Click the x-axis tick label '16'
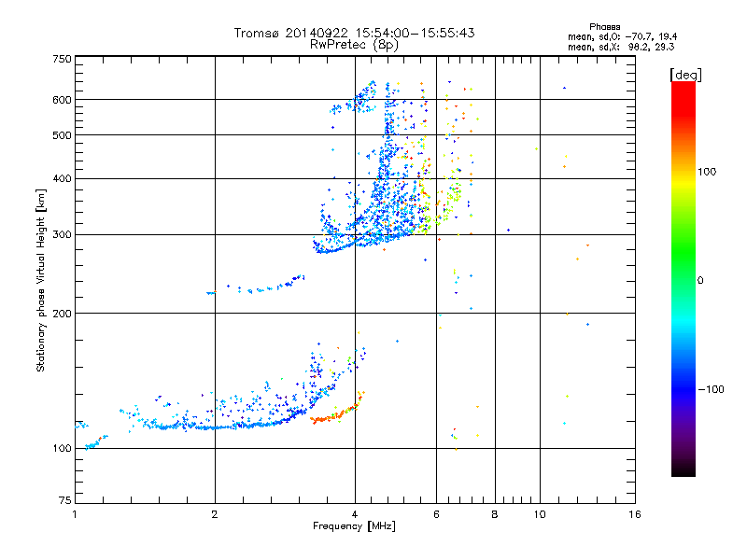Image resolution: width=747 pixels, height=560 pixels. coord(635,514)
